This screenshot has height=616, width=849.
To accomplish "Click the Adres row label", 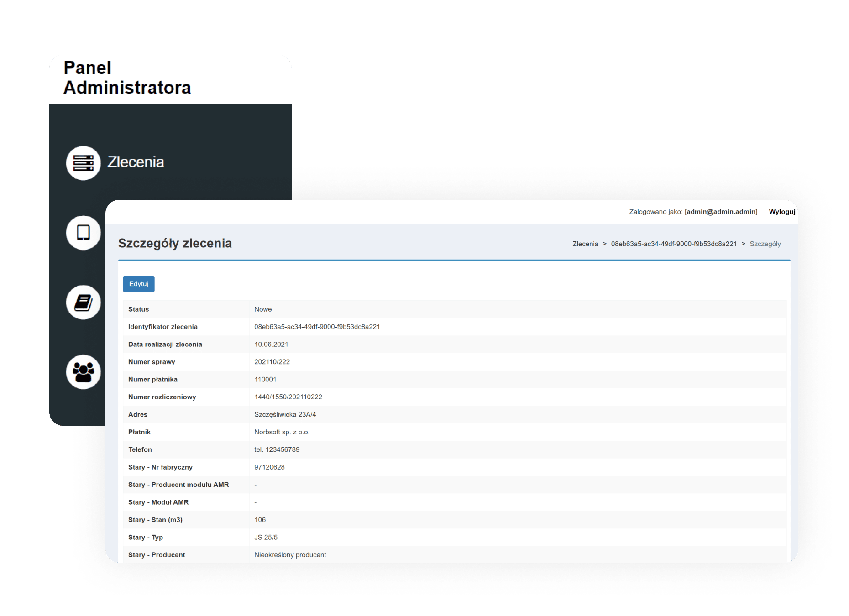I will point(138,415).
